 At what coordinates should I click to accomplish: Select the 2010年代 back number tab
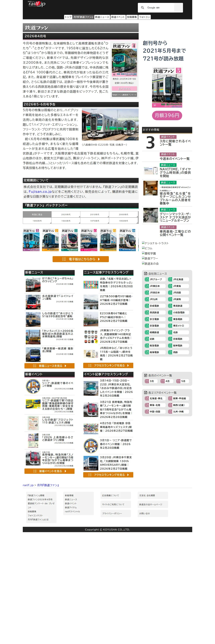click(x=95, y=214)
